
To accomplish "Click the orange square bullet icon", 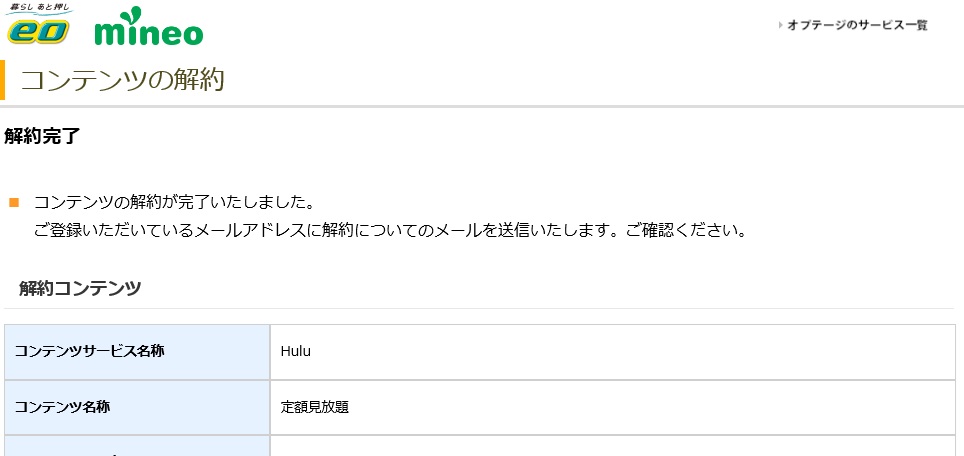I will (x=14, y=202).
